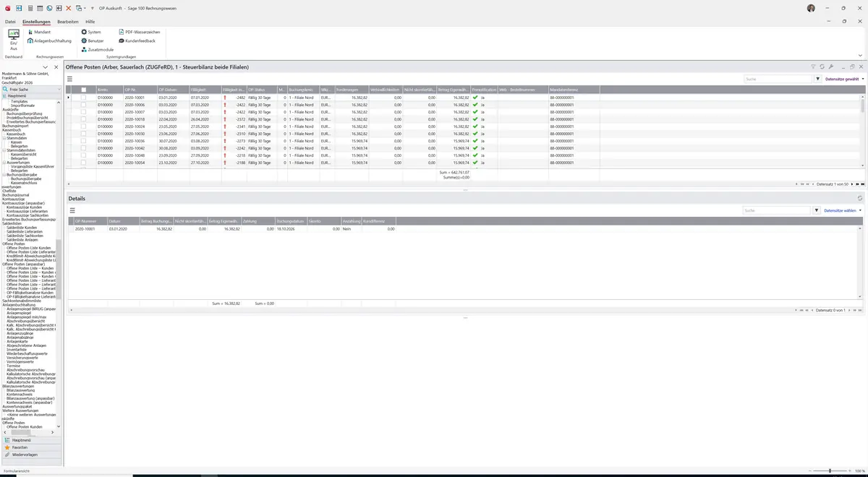Click navigation tree vertical scrollbar
The height and width of the screenshot is (477, 868).
pos(59,267)
